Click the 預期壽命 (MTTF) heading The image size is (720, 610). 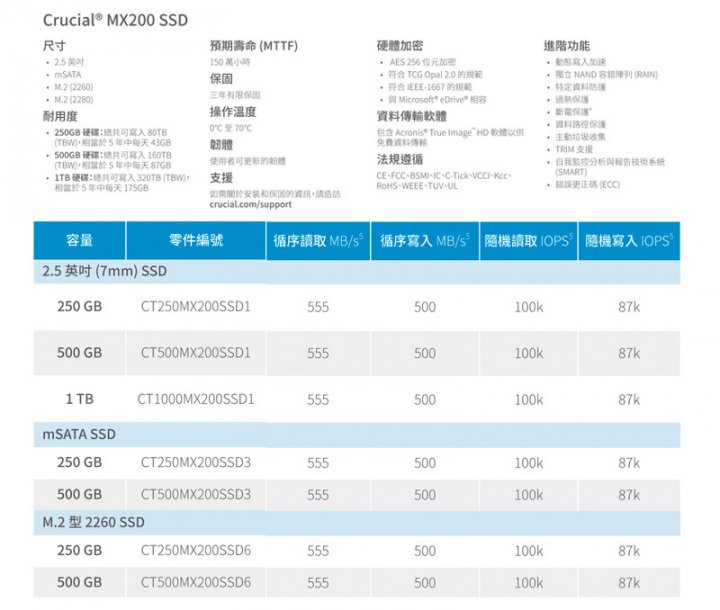click(254, 46)
